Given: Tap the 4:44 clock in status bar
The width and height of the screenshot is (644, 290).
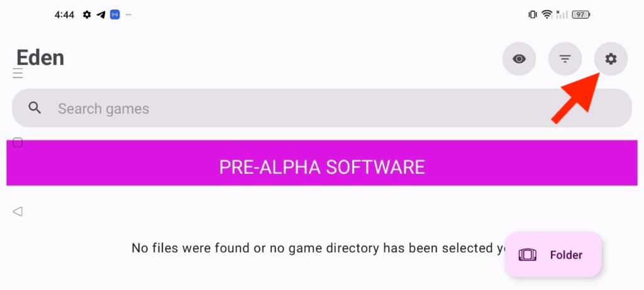Looking at the screenshot, I should (64, 15).
